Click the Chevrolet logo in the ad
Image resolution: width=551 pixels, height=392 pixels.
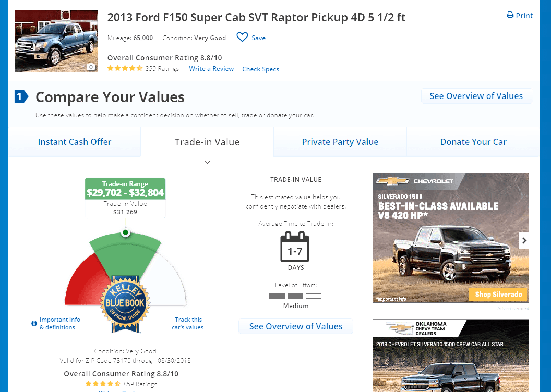coord(392,181)
